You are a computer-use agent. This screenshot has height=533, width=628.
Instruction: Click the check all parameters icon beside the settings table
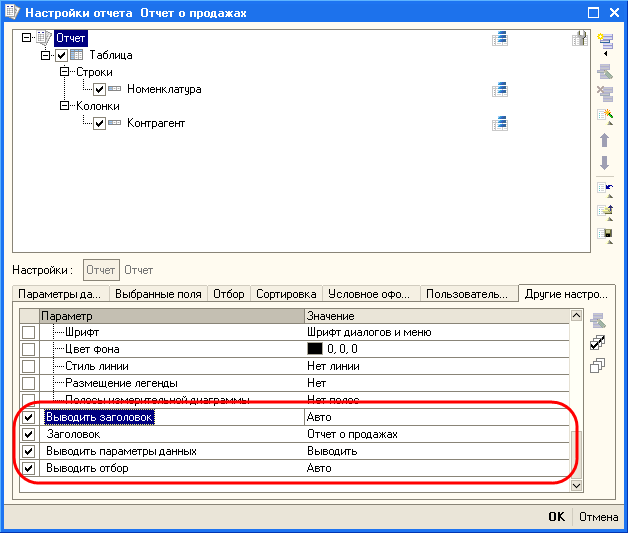coord(598,343)
